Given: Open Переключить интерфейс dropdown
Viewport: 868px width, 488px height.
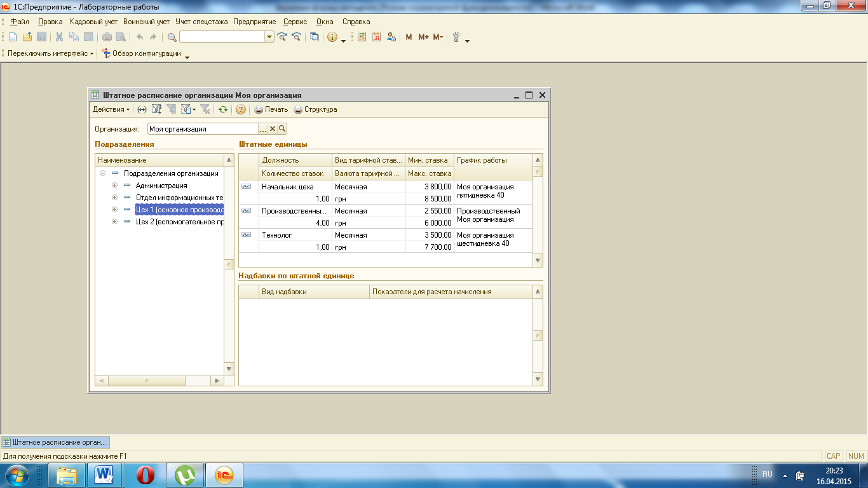Looking at the screenshot, I should (50, 54).
